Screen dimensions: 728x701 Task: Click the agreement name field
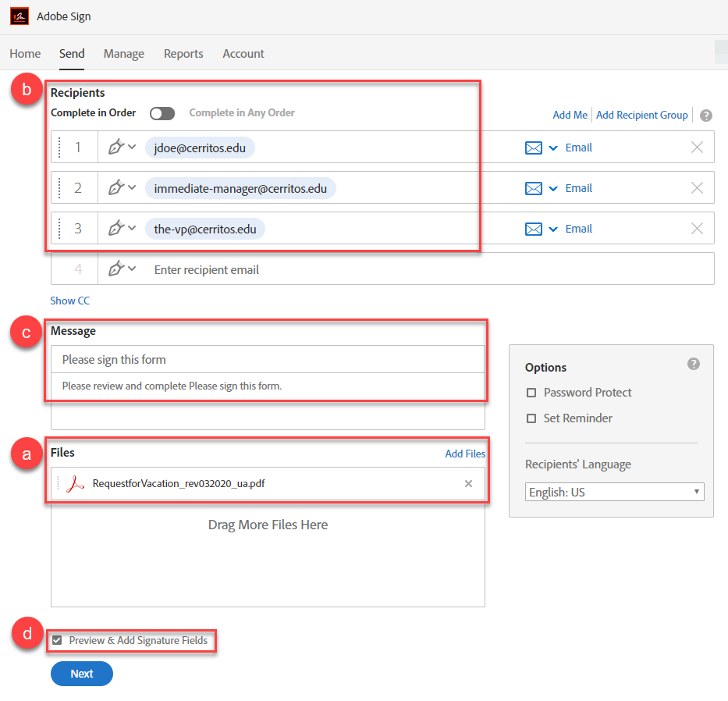(x=268, y=360)
